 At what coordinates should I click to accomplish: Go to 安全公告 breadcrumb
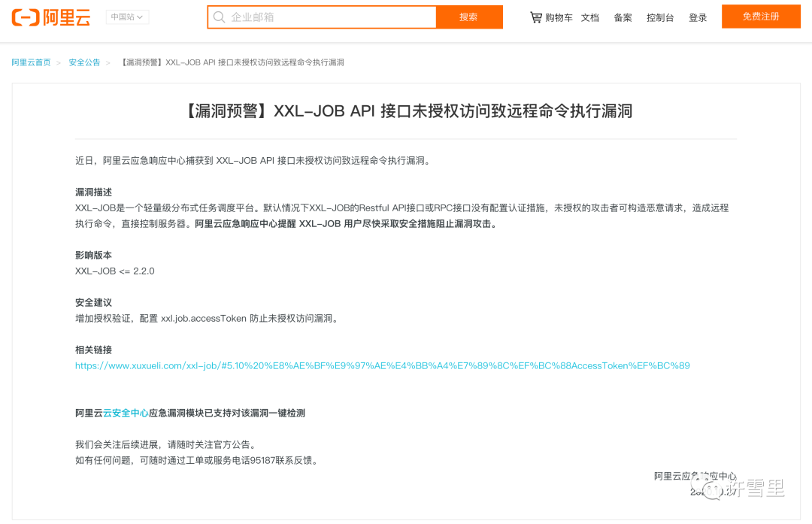[x=84, y=62]
